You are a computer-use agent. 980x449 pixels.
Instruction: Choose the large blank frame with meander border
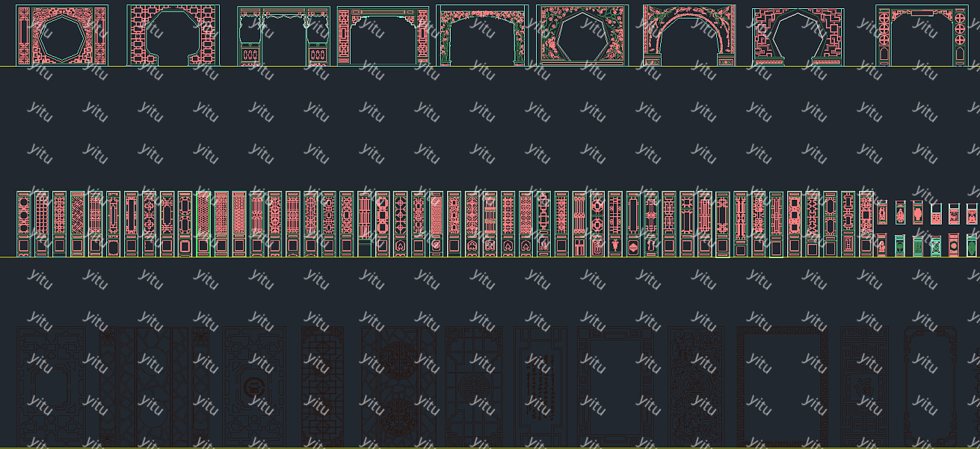[782, 386]
